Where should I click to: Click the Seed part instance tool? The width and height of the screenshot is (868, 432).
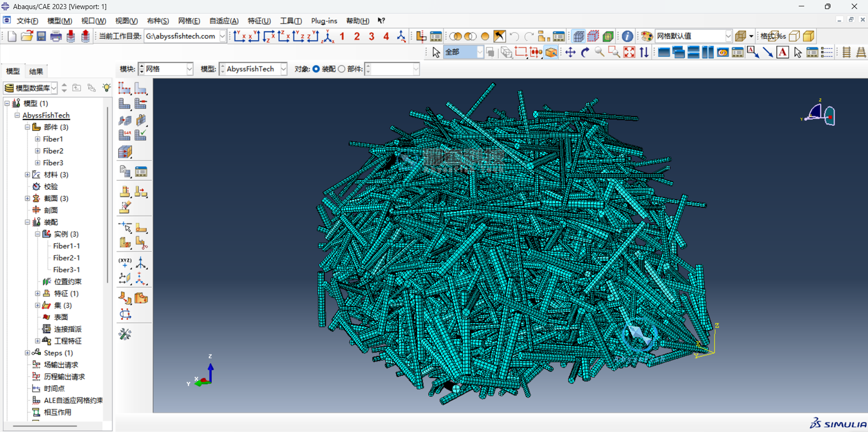pyautogui.click(x=125, y=88)
